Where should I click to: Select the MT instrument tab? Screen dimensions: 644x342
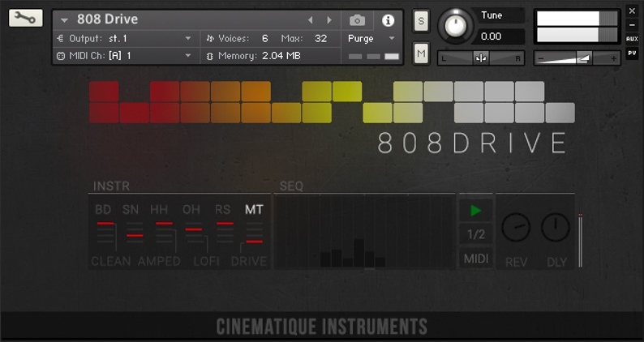click(x=255, y=209)
